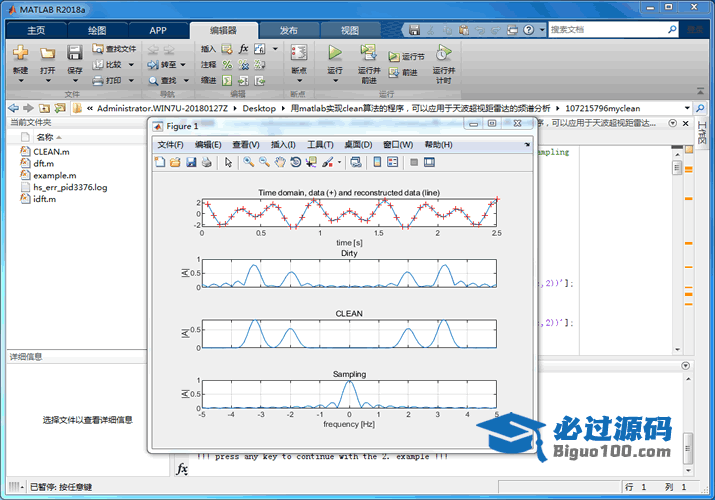Open the 查看(V) menu in Figure 1
715x500 pixels.
pos(246,145)
